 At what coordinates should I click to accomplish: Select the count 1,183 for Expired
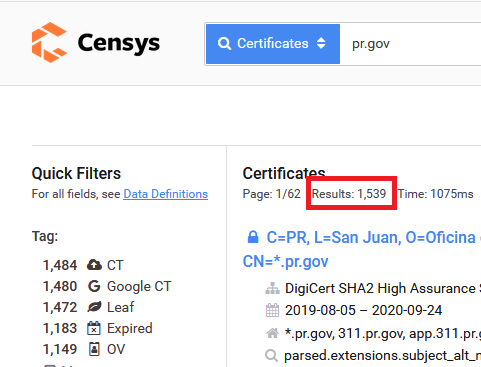pyautogui.click(x=60, y=328)
